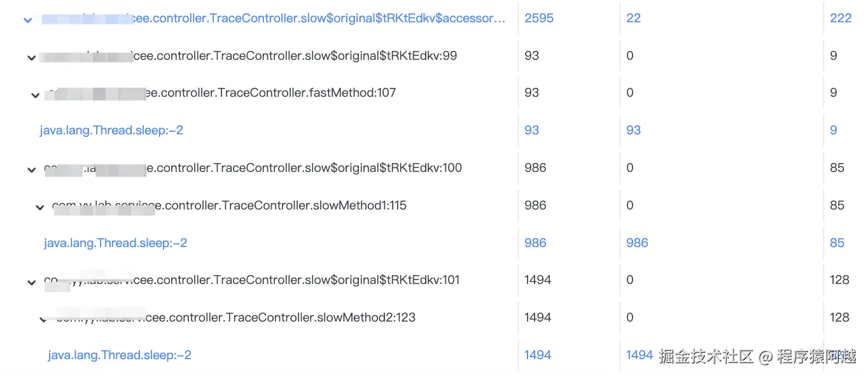
Task: Select the TraceController.fastMethod:107 row text
Action: pos(220,93)
